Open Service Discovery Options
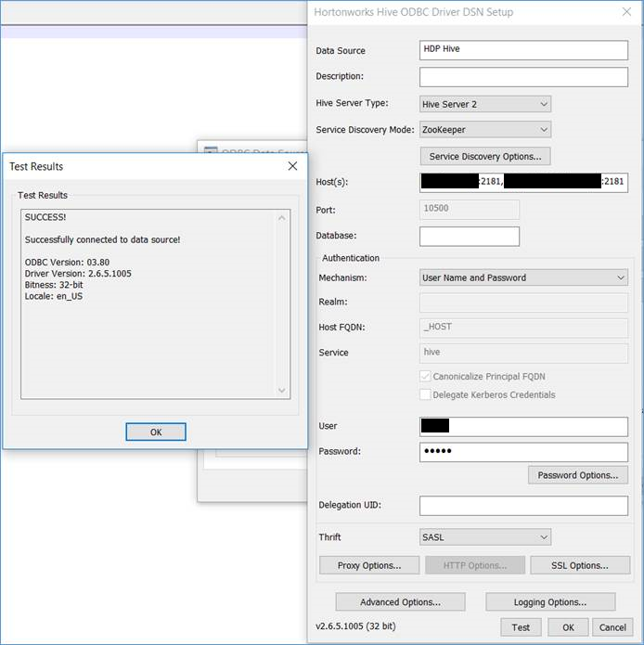The width and height of the screenshot is (644, 645). pos(485,156)
